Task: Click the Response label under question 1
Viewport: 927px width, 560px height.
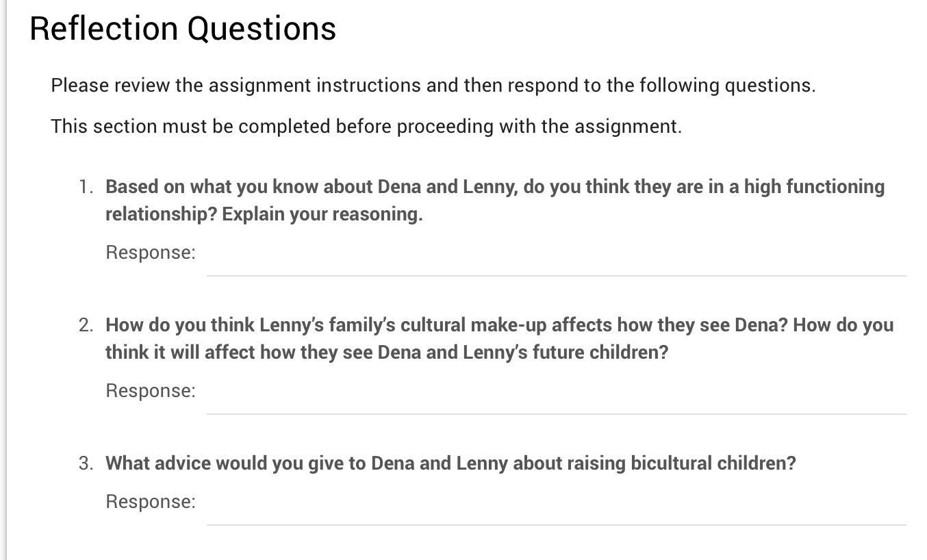Action: click(149, 252)
